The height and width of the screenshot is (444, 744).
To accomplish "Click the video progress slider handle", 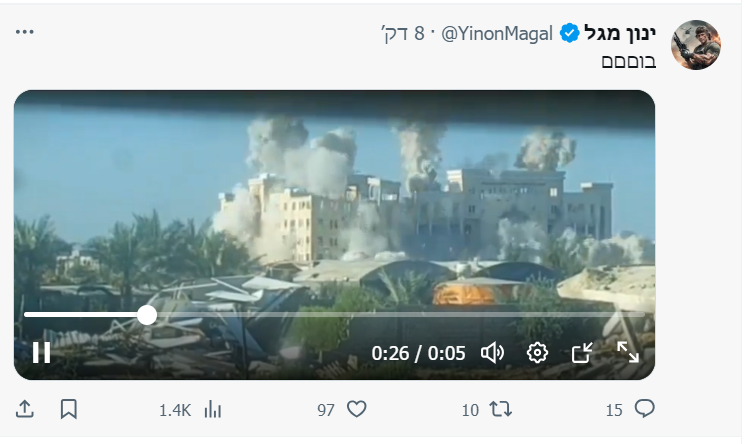I will (147, 315).
